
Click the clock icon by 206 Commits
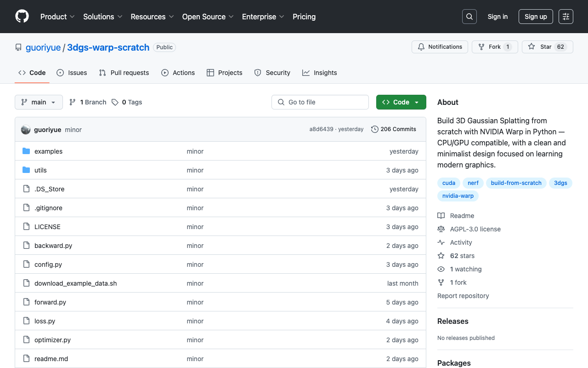(375, 129)
